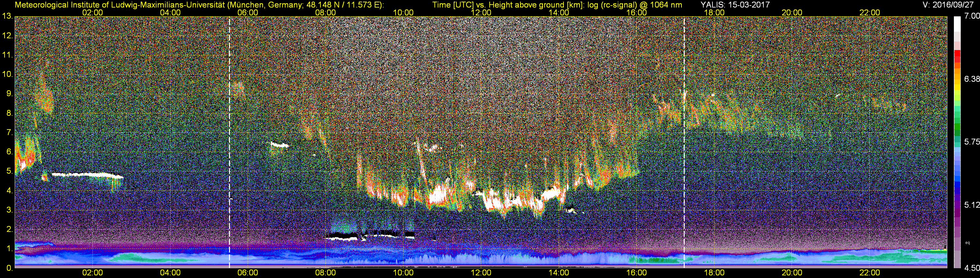
Task: Click the 08:00 label on the bottom time axis
Action: [x=326, y=273]
